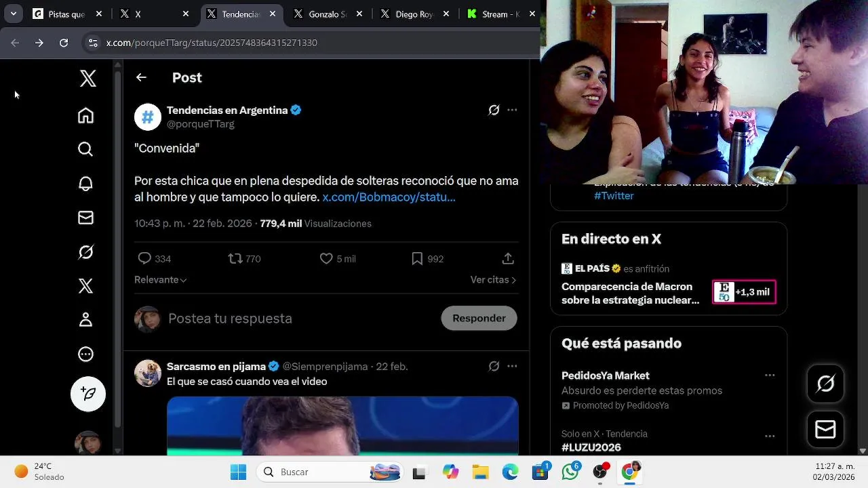
Task: Click Grok explain icon on Tendencias post
Action: click(x=494, y=110)
